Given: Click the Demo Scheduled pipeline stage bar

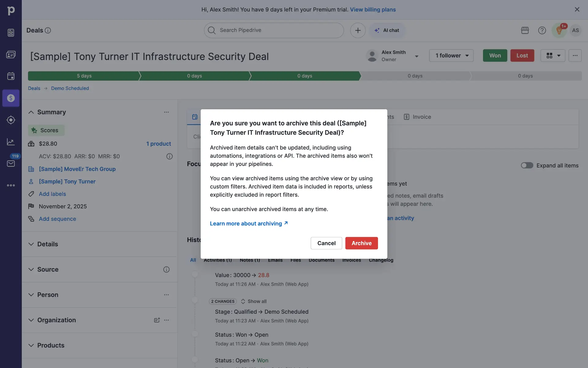Looking at the screenshot, I should (305, 76).
